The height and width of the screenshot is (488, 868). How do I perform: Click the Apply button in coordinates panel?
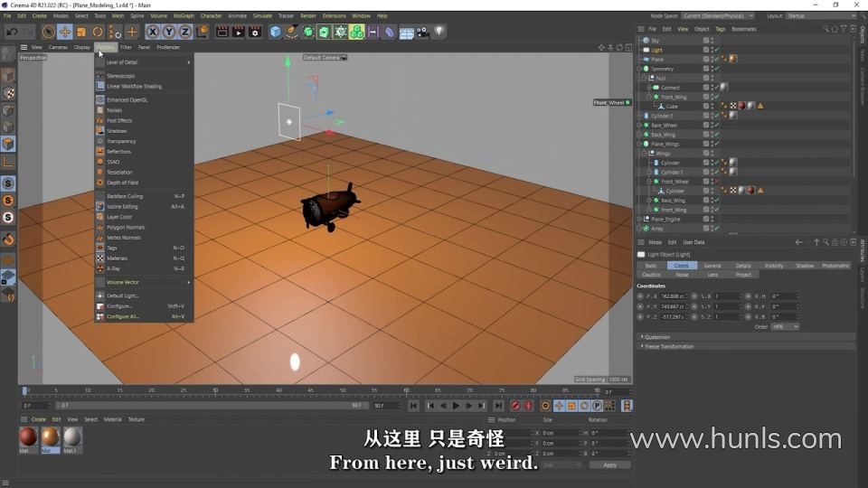coord(609,465)
